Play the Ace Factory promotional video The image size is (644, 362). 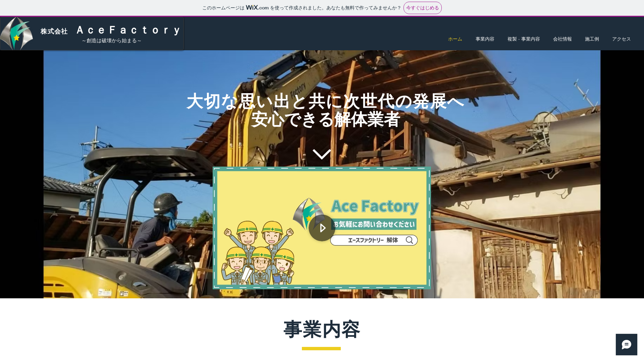click(322, 228)
